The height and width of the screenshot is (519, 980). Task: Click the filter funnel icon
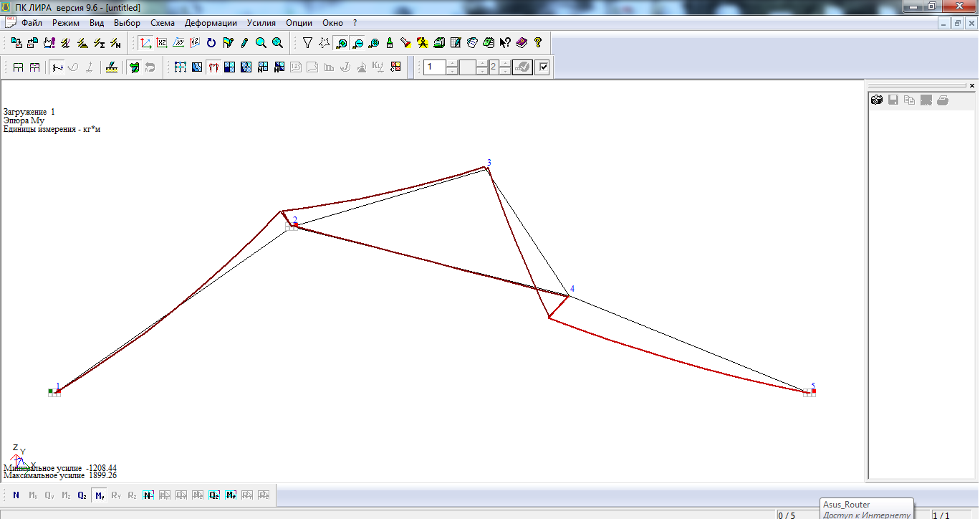point(307,43)
